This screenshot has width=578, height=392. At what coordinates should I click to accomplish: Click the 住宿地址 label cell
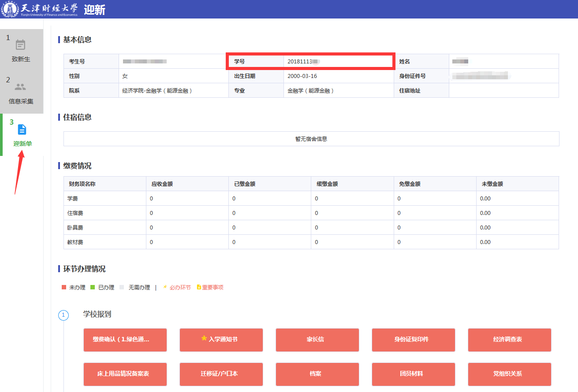421,90
